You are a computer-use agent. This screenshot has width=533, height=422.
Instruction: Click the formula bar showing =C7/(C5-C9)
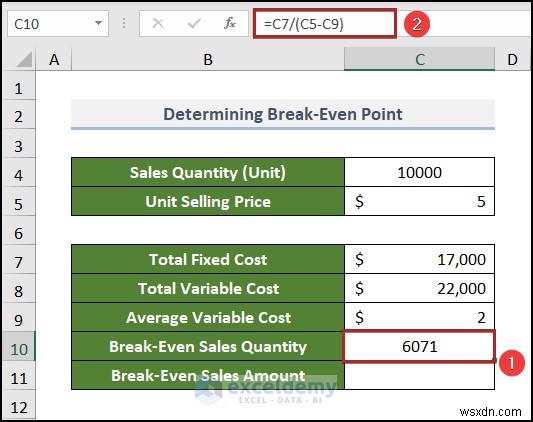click(x=325, y=24)
